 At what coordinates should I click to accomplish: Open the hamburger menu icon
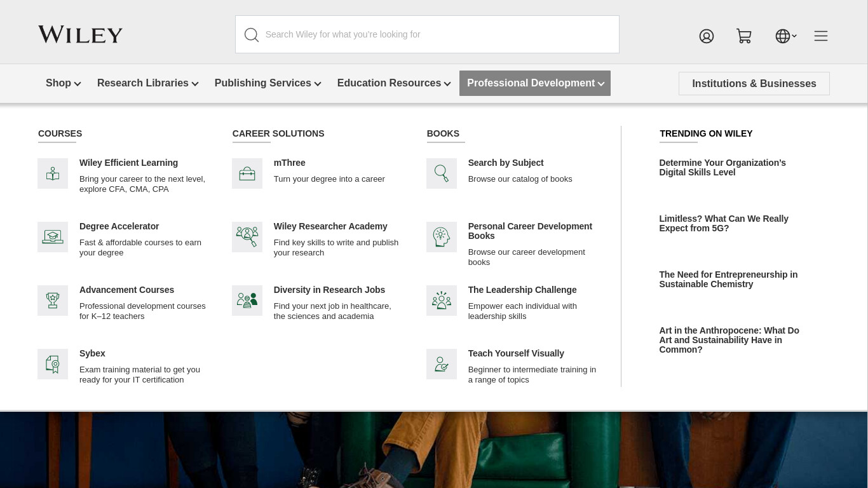(821, 36)
